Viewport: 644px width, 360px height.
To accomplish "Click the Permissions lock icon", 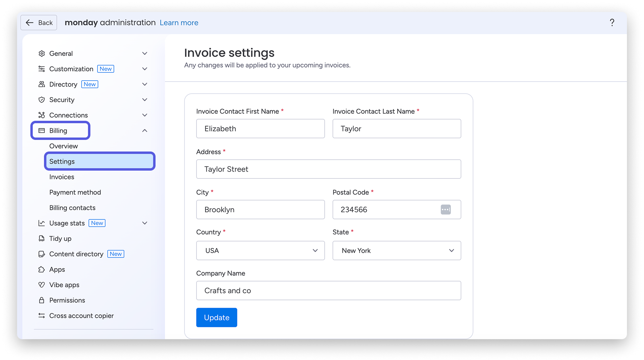I will click(x=42, y=300).
